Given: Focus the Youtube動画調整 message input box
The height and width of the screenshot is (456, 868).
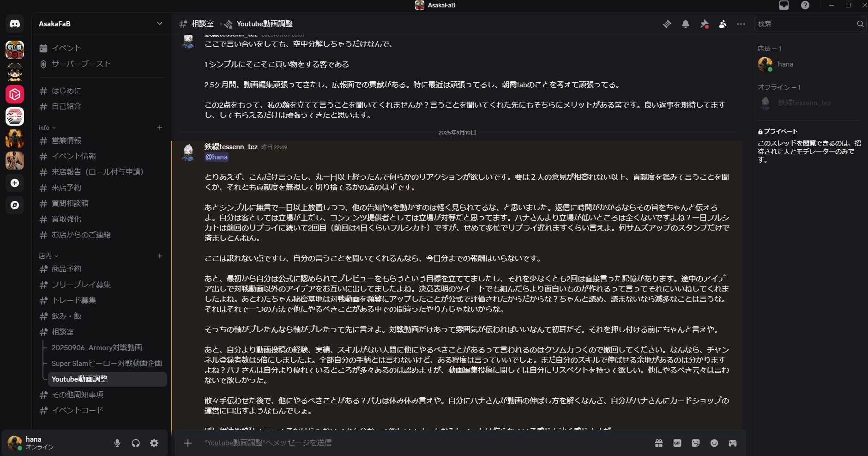Looking at the screenshot, I should 425,443.
